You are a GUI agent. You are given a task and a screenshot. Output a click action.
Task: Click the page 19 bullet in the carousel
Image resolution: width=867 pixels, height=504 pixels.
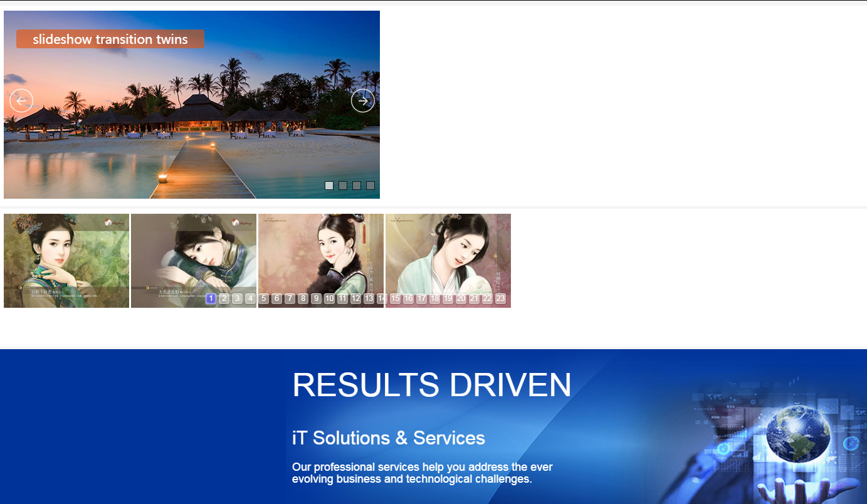click(x=448, y=298)
